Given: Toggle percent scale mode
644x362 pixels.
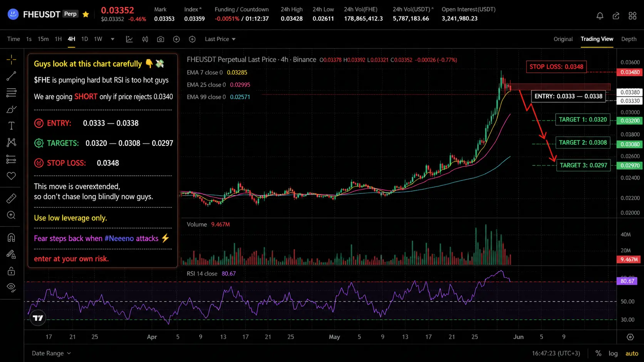Looking at the screenshot, I should (x=598, y=353).
